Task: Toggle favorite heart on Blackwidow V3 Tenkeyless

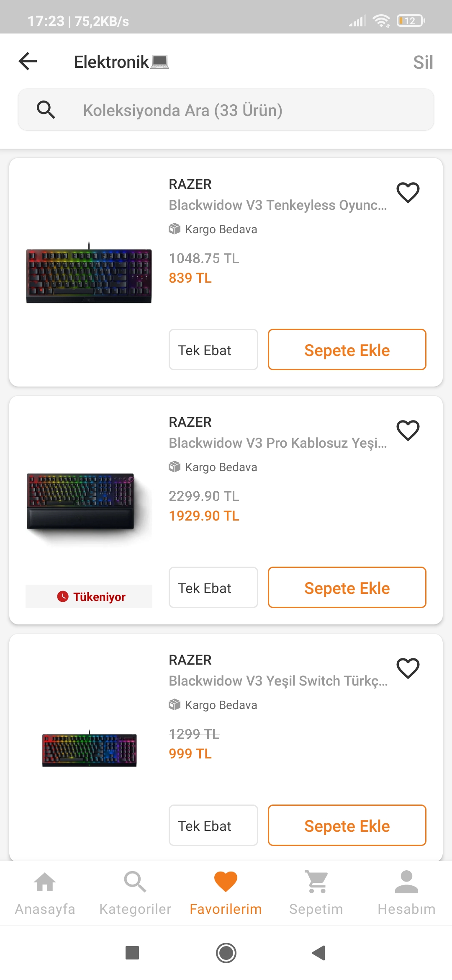Action: point(408,193)
